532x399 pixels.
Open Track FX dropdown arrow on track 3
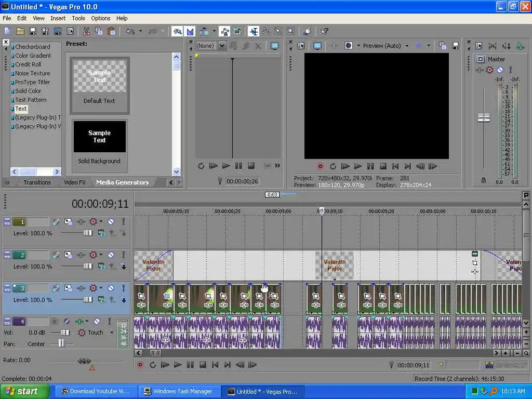click(101, 288)
